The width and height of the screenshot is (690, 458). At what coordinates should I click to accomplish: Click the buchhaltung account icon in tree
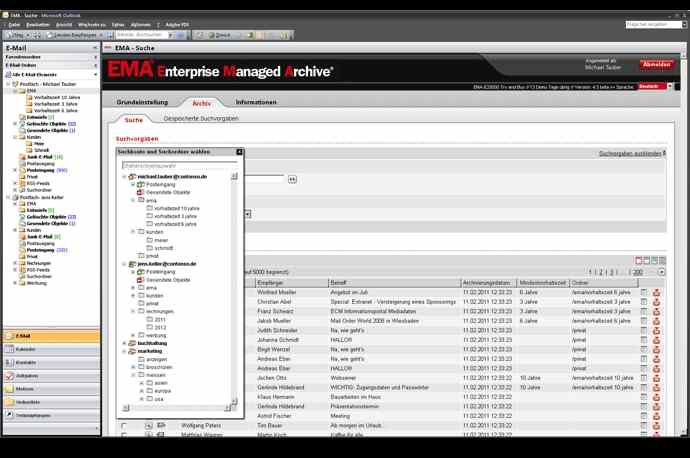click(132, 343)
